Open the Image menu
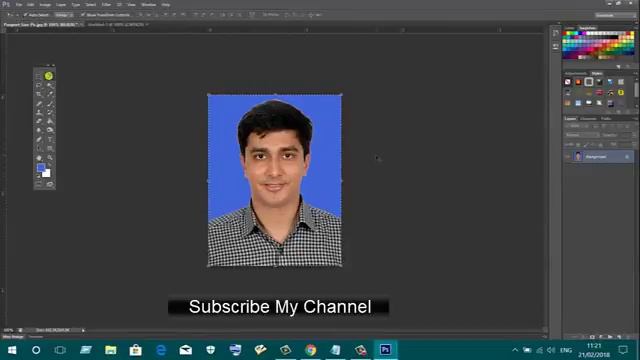Viewport: 640px width, 360px height. 45,5
